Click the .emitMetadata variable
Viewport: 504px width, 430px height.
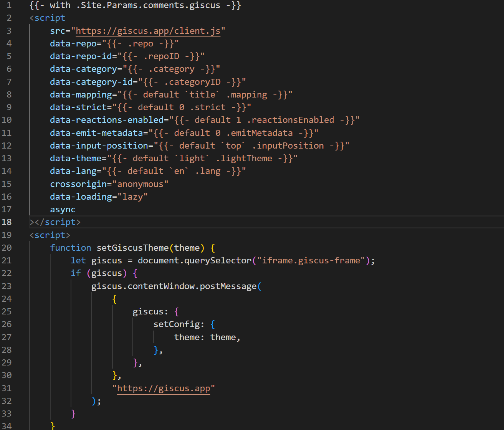tap(259, 133)
